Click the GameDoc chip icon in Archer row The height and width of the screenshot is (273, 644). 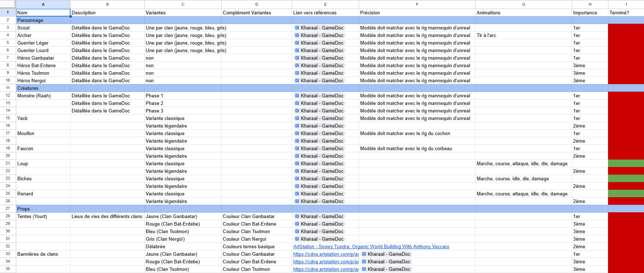tap(297, 35)
